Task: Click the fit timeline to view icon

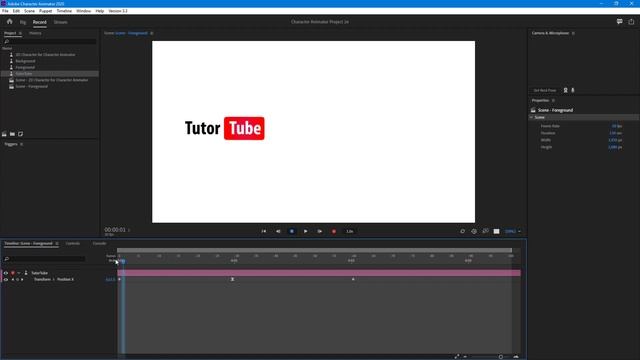Action: [x=457, y=357]
